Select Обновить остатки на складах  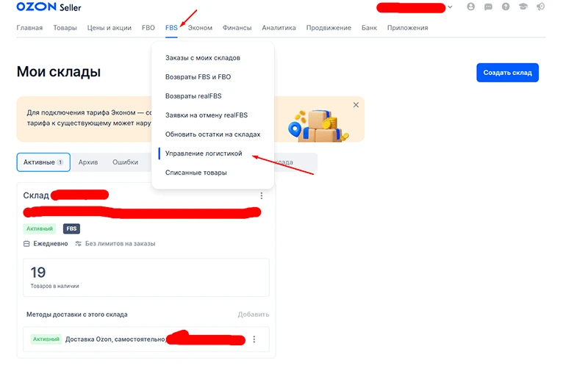[212, 134]
